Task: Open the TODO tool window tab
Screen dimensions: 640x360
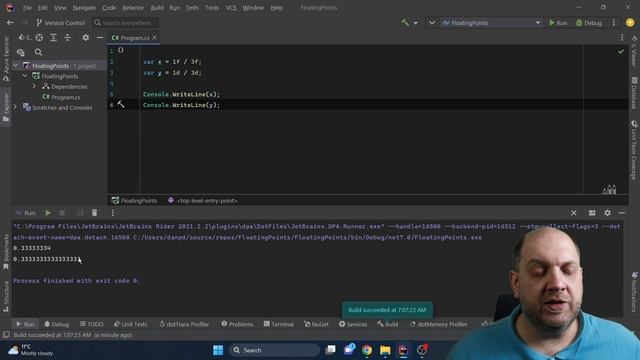Action: pyautogui.click(x=91, y=324)
